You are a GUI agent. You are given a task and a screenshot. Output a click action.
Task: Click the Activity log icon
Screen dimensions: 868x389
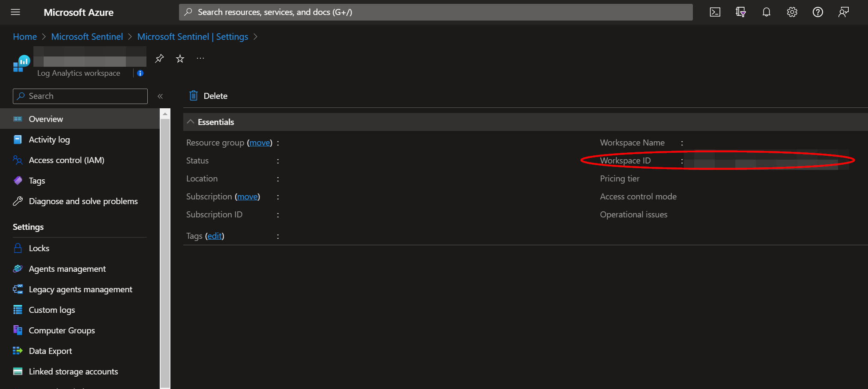pyautogui.click(x=18, y=140)
